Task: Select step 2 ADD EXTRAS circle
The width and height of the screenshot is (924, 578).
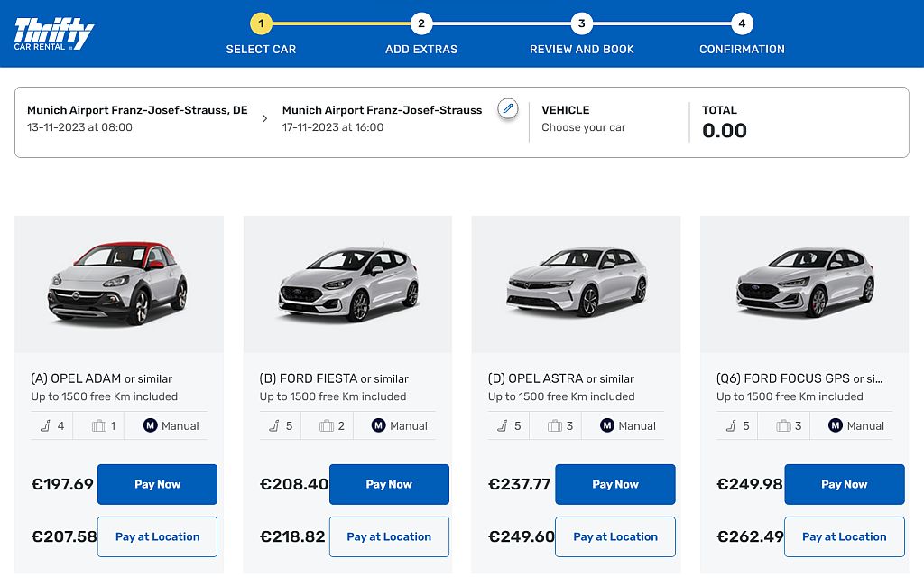Action: click(x=420, y=23)
